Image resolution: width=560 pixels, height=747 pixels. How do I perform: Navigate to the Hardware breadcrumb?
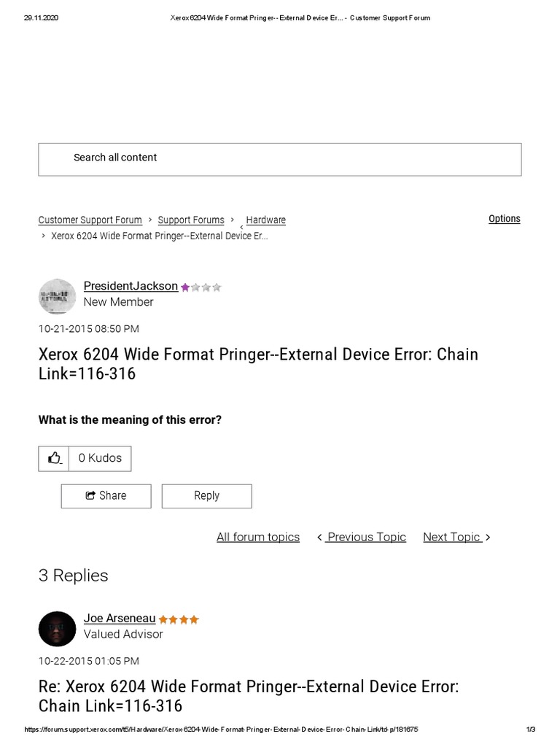(x=265, y=220)
